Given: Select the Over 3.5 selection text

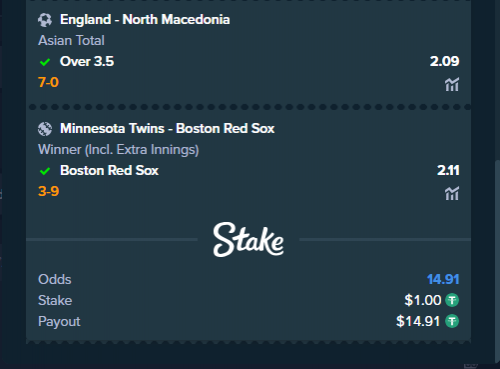Looking at the screenshot, I should [x=87, y=61].
